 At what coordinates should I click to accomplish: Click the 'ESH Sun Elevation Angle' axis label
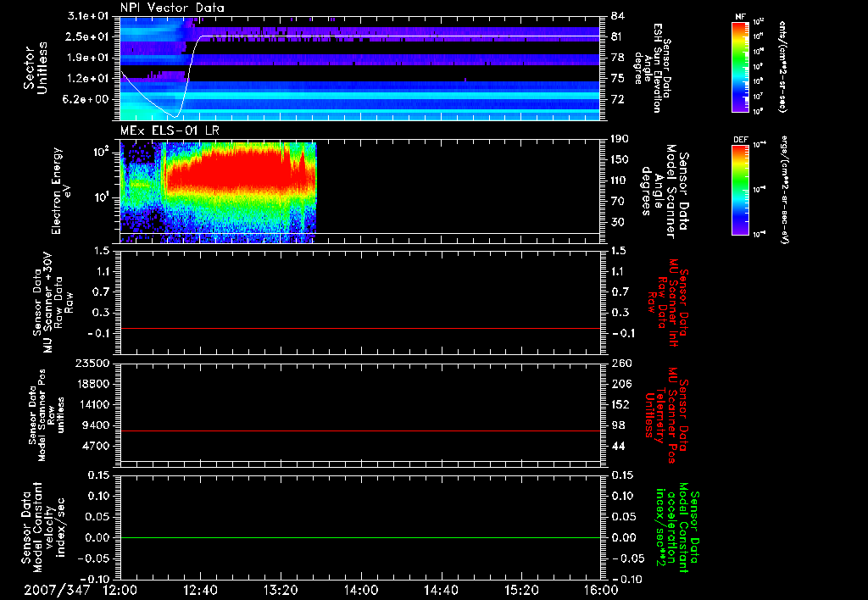click(x=653, y=68)
